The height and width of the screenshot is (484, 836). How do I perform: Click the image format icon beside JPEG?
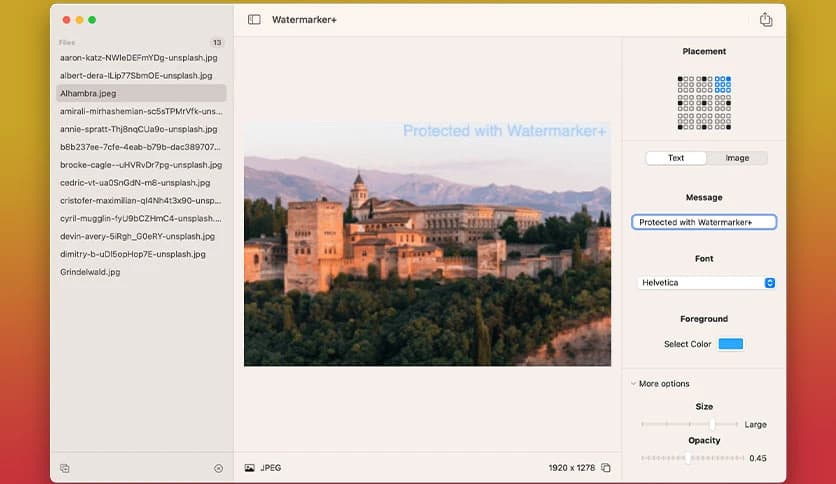[x=249, y=468]
